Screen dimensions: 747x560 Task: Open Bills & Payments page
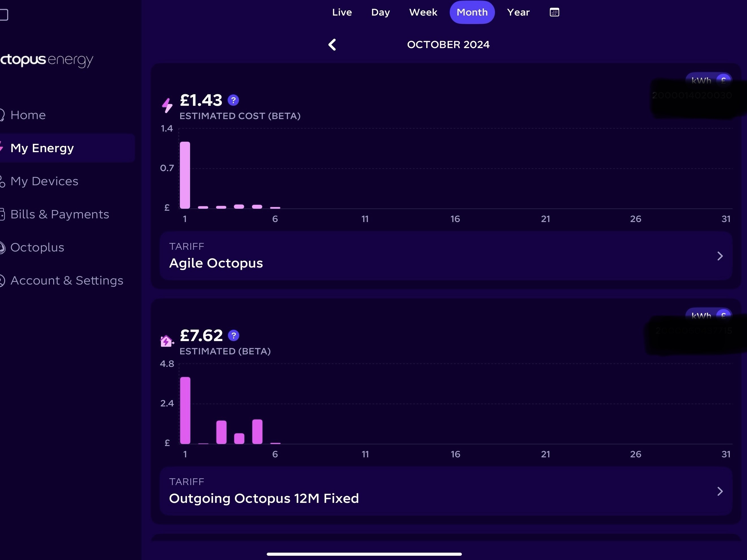(59, 214)
